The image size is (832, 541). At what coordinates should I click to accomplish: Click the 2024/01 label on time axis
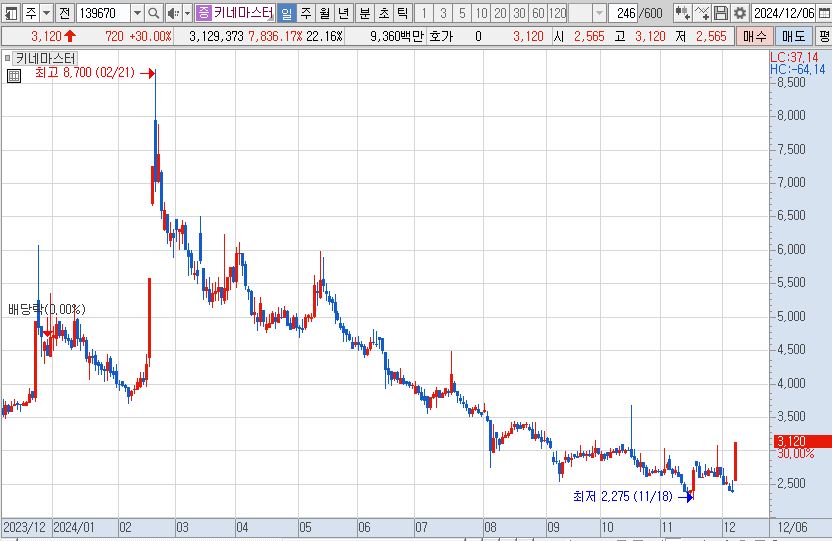[74, 528]
